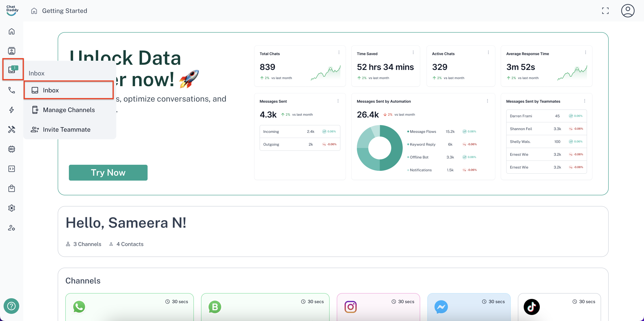Open the lightning bolt Automation icon
The height and width of the screenshot is (321, 644).
(x=11, y=110)
